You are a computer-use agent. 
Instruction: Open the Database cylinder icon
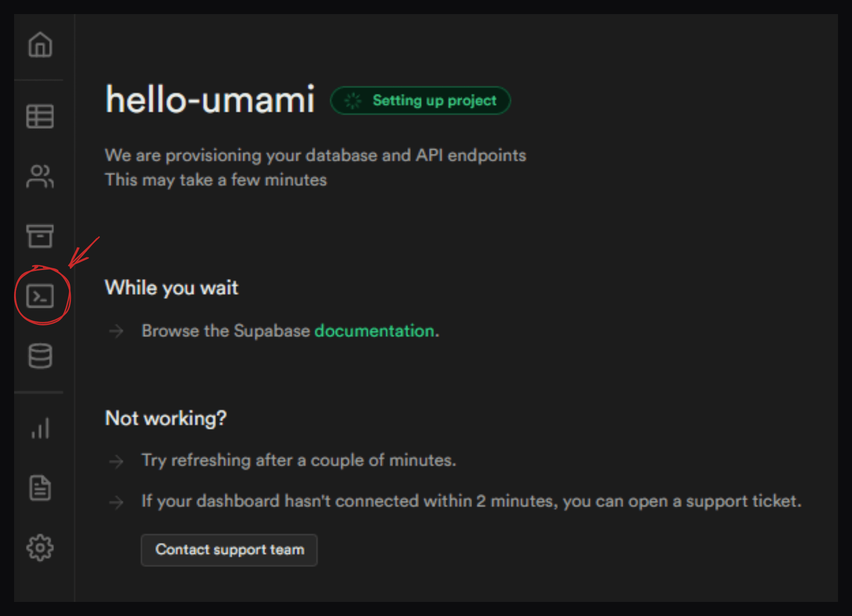pyautogui.click(x=40, y=356)
